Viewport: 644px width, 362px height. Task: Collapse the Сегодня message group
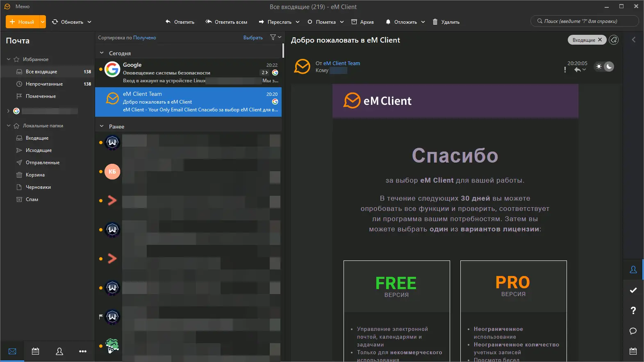pos(102,53)
